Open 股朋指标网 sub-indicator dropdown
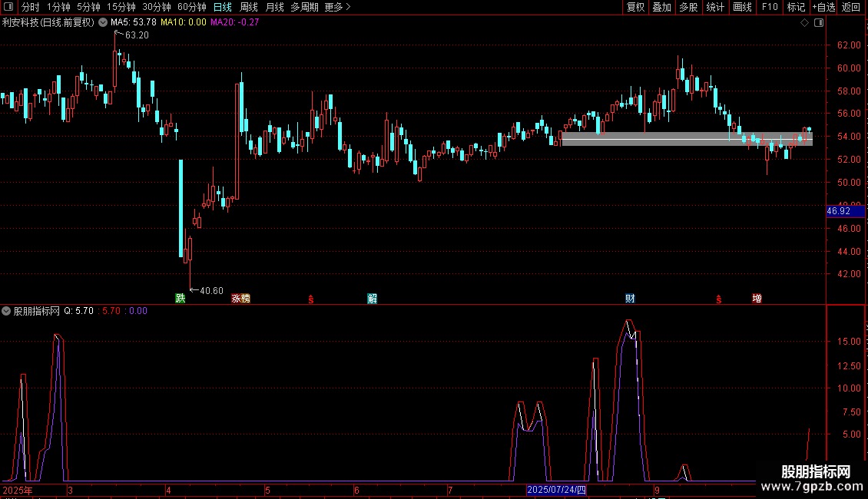 6,311
